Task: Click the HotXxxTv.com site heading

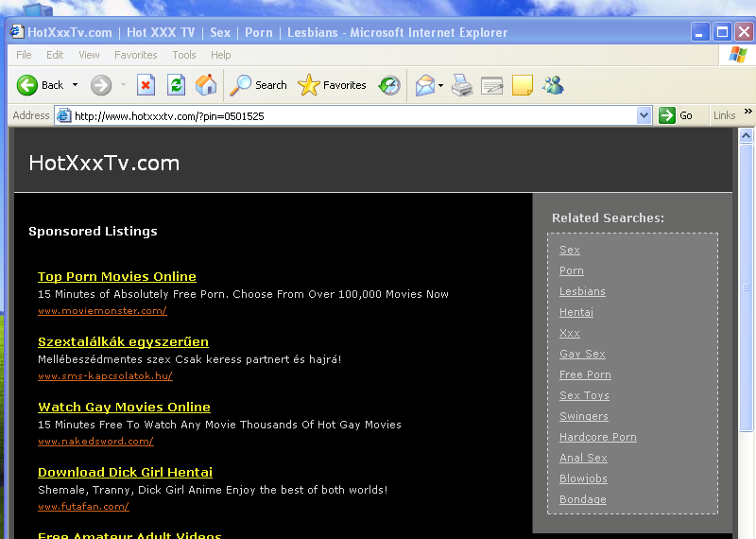Action: point(104,163)
